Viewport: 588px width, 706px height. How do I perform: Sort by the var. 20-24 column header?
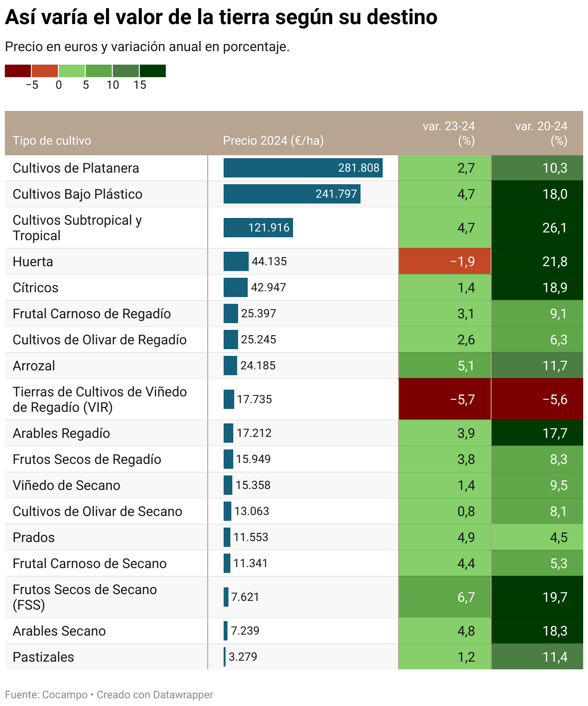point(542,134)
